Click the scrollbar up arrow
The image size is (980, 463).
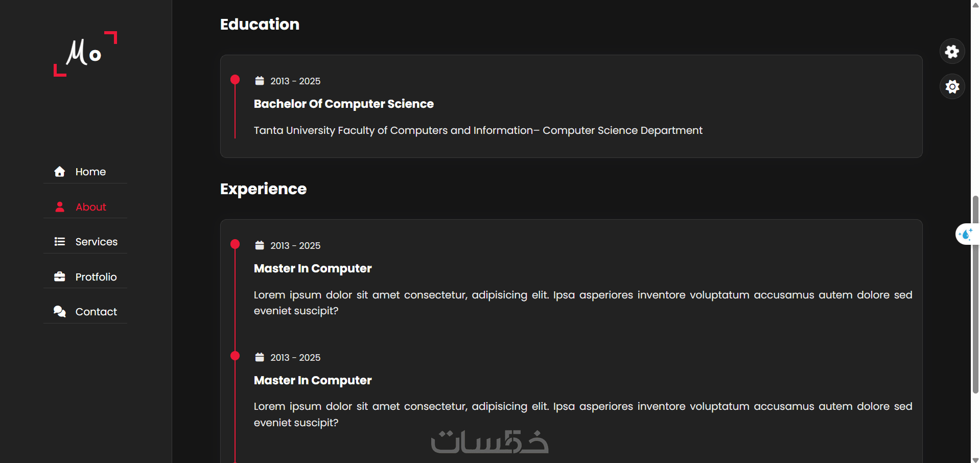click(x=975, y=4)
